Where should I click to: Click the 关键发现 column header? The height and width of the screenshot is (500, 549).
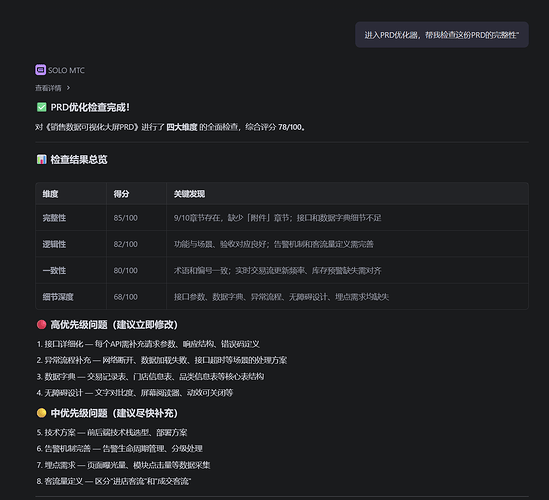[x=189, y=194]
